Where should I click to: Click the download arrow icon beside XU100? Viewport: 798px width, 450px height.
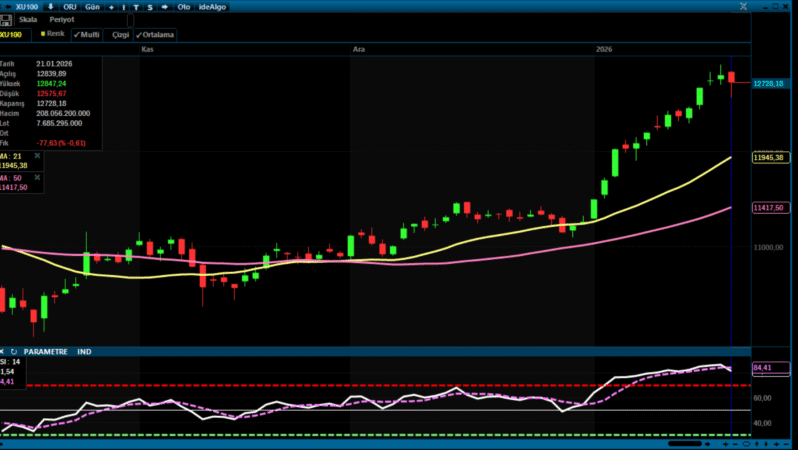click(51, 6)
